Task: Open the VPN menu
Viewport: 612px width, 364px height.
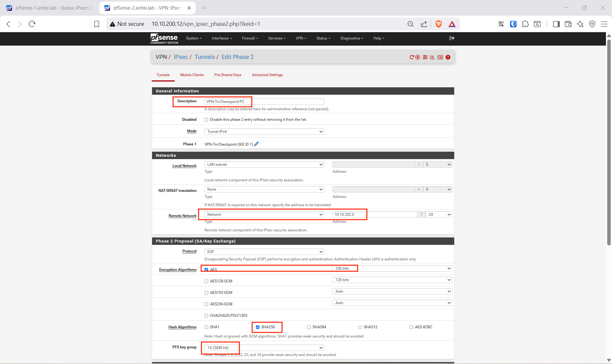Action: point(301,38)
